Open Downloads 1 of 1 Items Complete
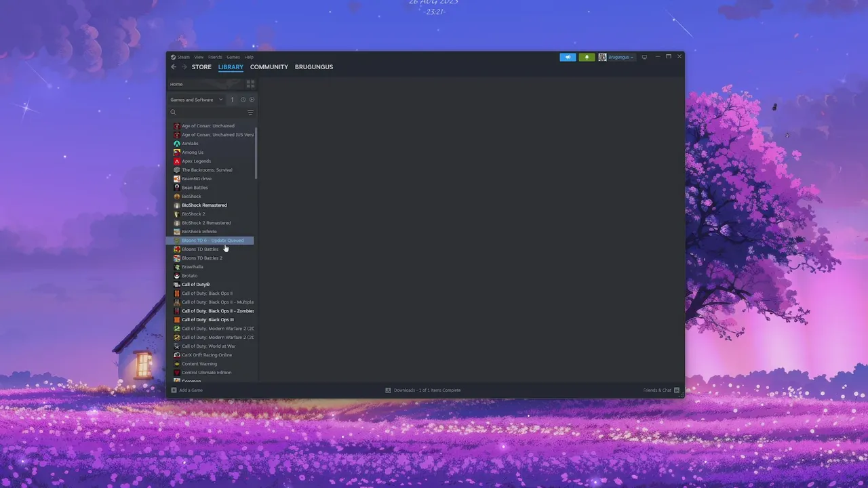This screenshot has width=868, height=488. [x=427, y=390]
